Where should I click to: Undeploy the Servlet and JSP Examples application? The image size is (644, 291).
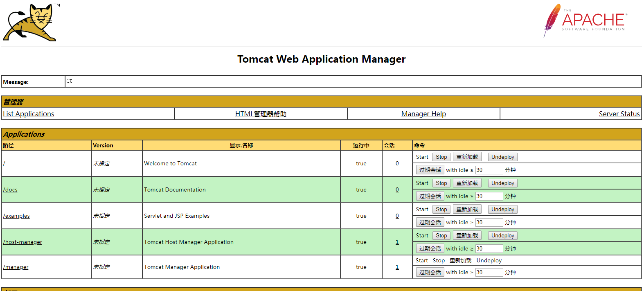pyautogui.click(x=503, y=209)
